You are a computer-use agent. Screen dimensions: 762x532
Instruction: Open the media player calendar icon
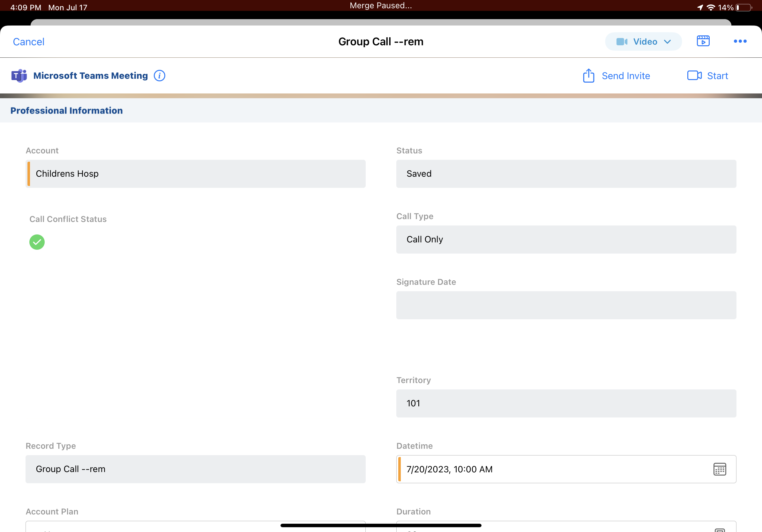(703, 41)
